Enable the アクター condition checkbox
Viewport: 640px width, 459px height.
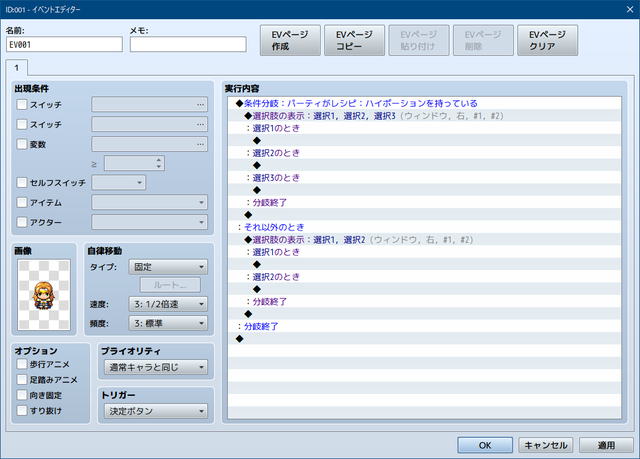coord(22,222)
